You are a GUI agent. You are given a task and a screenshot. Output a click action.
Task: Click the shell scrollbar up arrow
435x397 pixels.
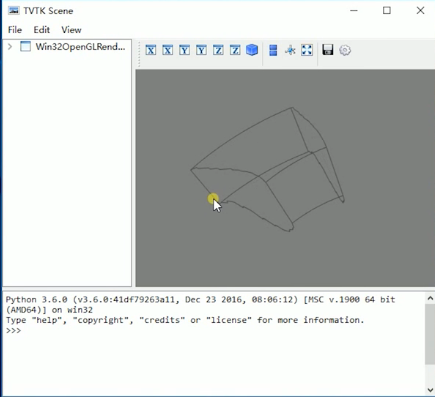[430, 299]
